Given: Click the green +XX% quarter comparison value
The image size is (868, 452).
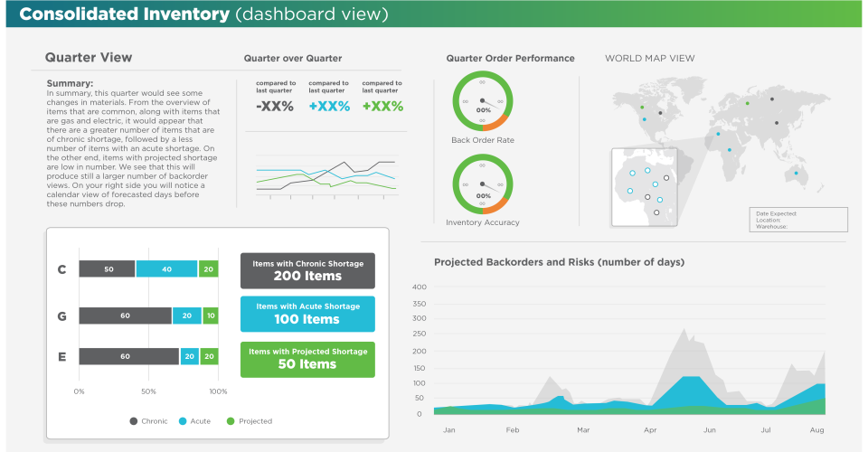Looking at the screenshot, I should click(x=382, y=107).
